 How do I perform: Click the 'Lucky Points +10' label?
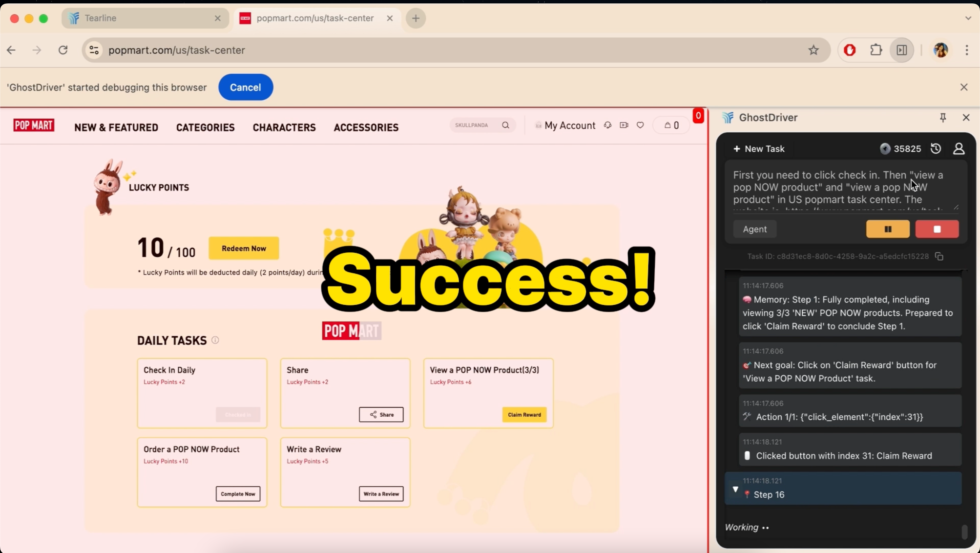point(165,461)
